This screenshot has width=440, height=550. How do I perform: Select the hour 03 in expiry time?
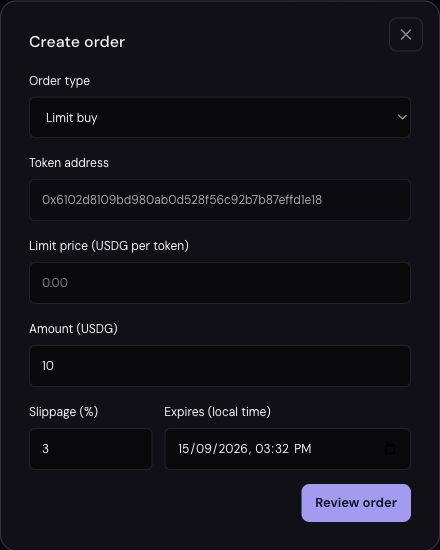(262, 449)
